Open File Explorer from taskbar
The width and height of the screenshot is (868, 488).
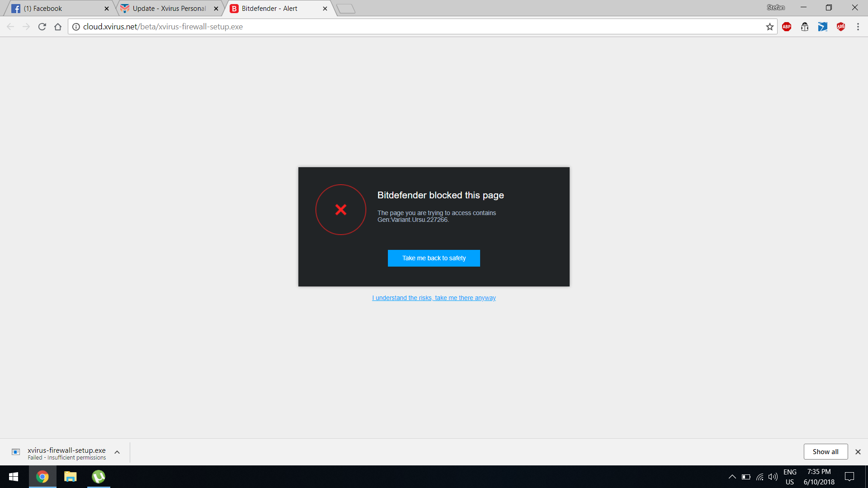point(70,477)
